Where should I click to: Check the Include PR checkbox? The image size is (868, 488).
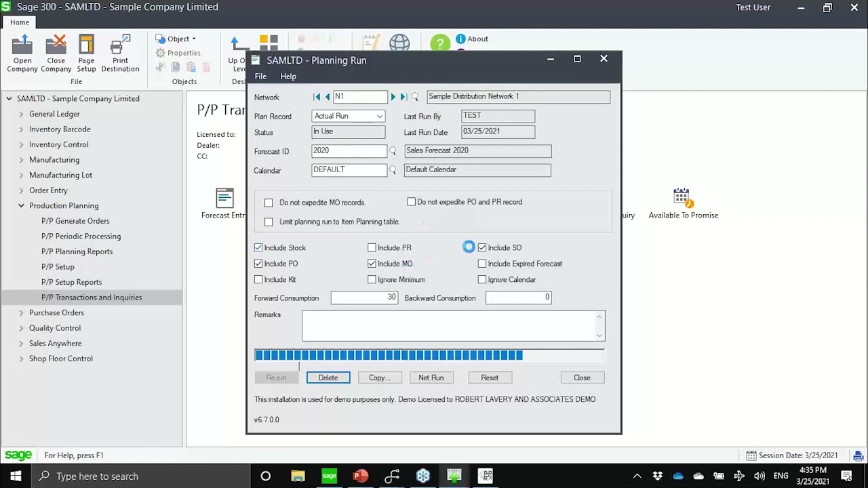click(372, 248)
